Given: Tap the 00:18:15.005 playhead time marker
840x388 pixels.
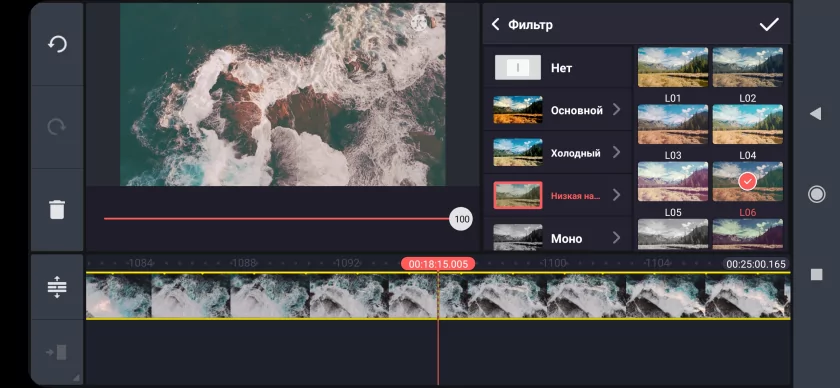Looking at the screenshot, I should [438, 264].
